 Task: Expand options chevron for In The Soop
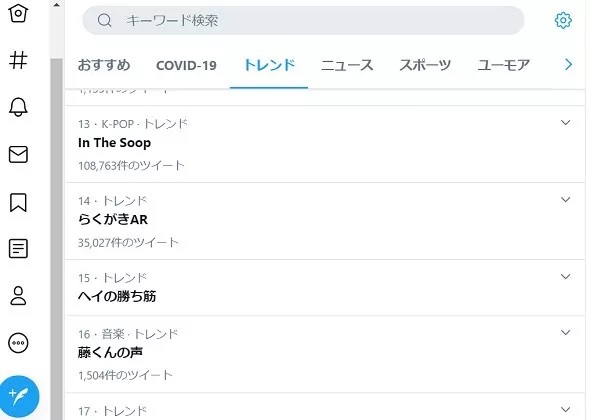(x=565, y=123)
